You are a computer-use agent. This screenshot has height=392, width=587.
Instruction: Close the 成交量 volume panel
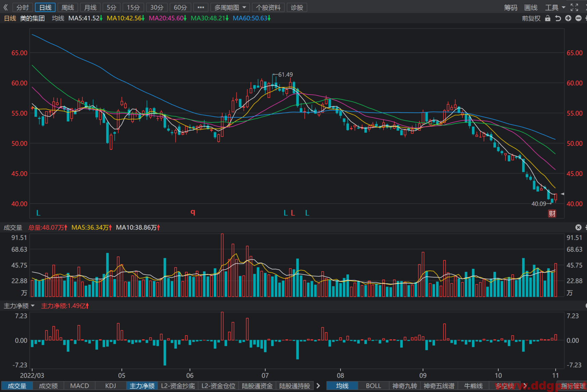[578, 227]
